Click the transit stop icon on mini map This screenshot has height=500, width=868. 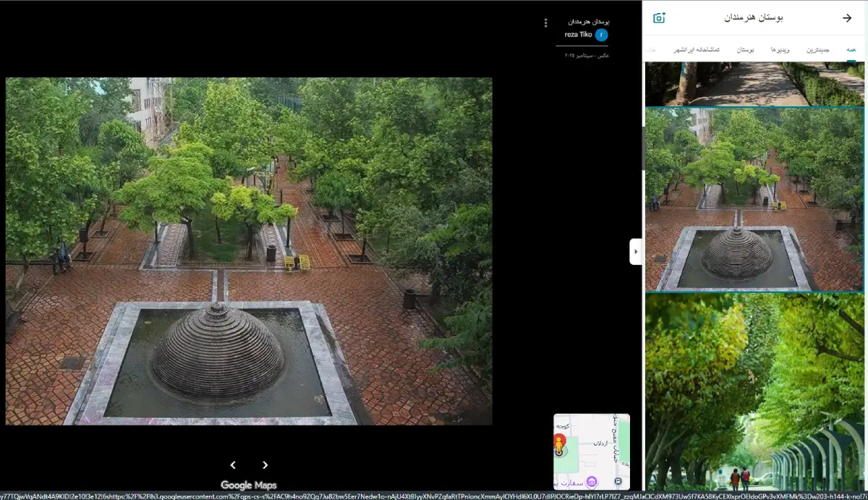[x=618, y=481]
